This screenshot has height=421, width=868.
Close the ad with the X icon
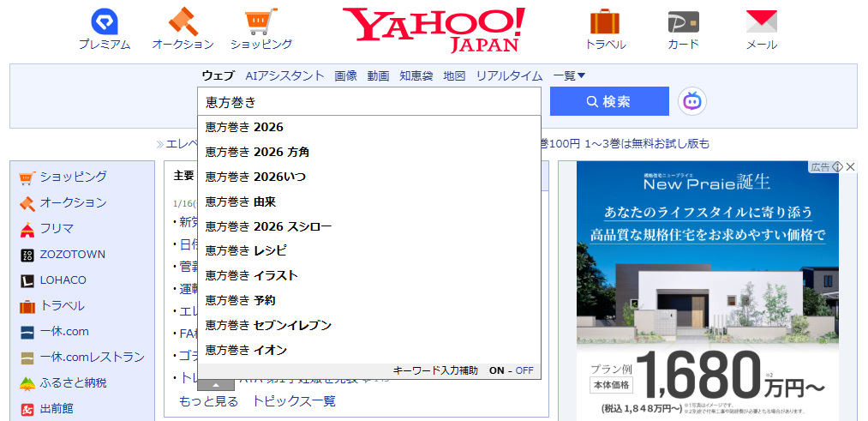851,166
